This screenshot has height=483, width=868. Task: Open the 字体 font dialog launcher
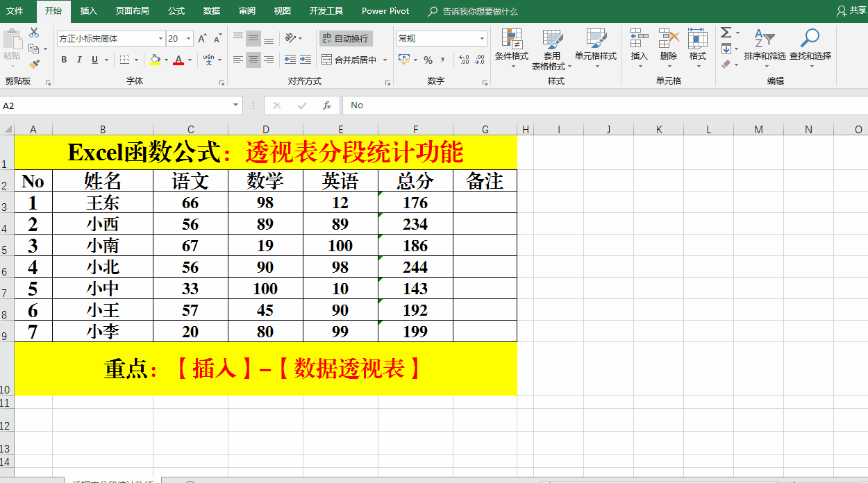tap(222, 83)
